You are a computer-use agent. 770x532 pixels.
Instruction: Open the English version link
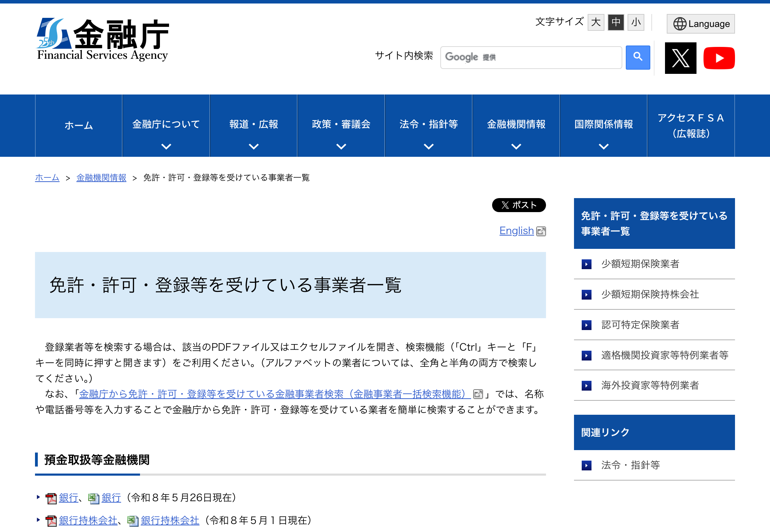pos(517,231)
